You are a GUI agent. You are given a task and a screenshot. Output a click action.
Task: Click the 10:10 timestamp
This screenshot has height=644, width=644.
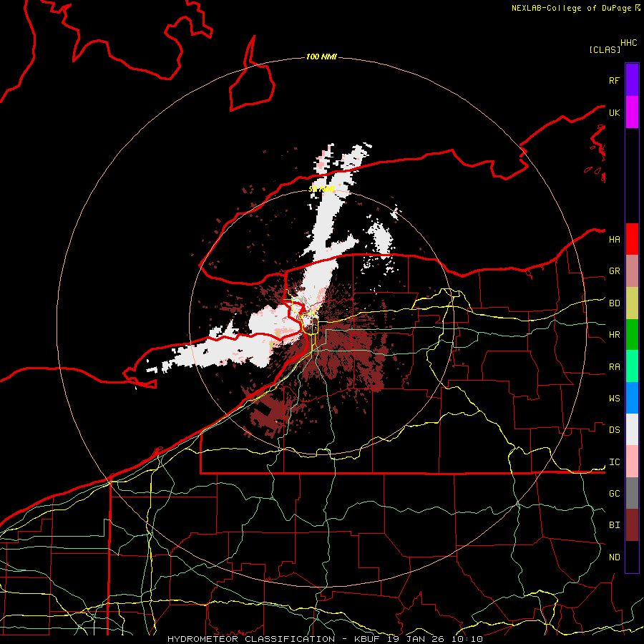point(466,639)
